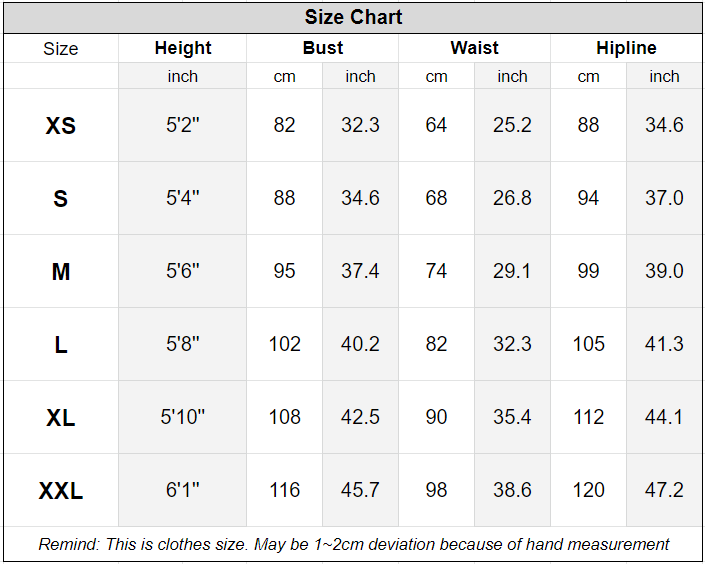The height and width of the screenshot is (564, 705).
Task: Click the 5'10" height cell
Action: 183,417
